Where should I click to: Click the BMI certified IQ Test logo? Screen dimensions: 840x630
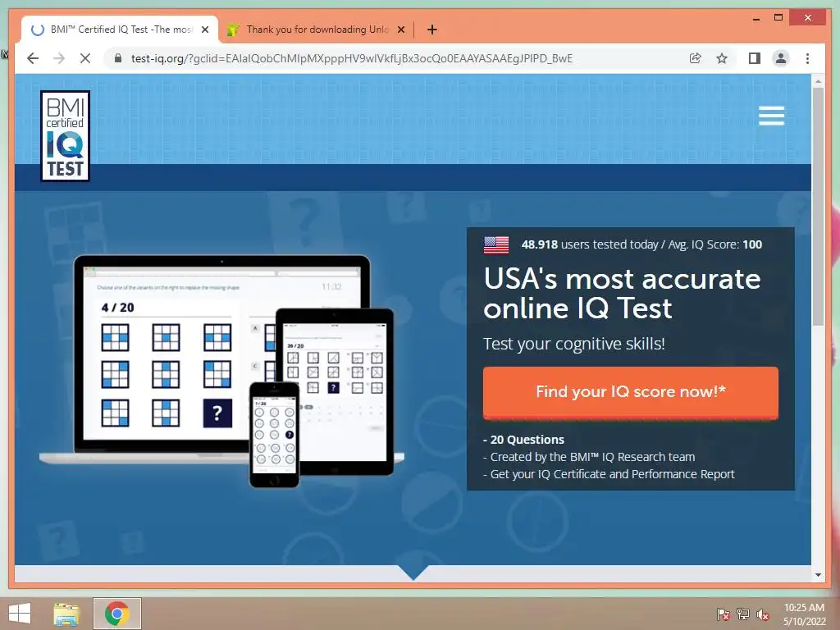tap(66, 136)
